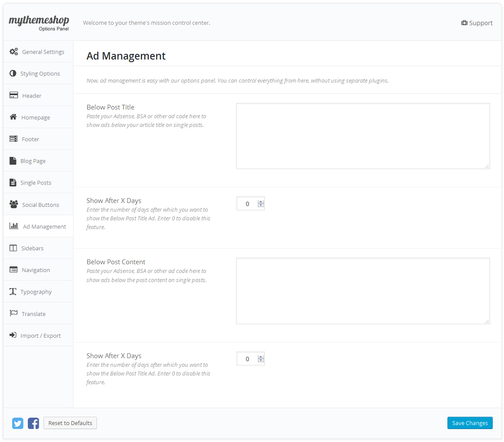Open the Support link
Screen dimensions: 504x442
tap(477, 23)
